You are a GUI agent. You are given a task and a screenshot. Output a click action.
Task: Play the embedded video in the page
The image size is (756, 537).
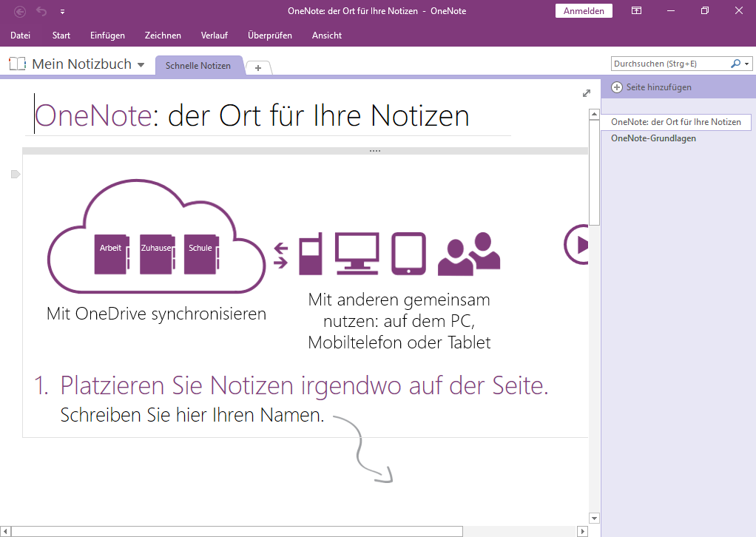581,245
